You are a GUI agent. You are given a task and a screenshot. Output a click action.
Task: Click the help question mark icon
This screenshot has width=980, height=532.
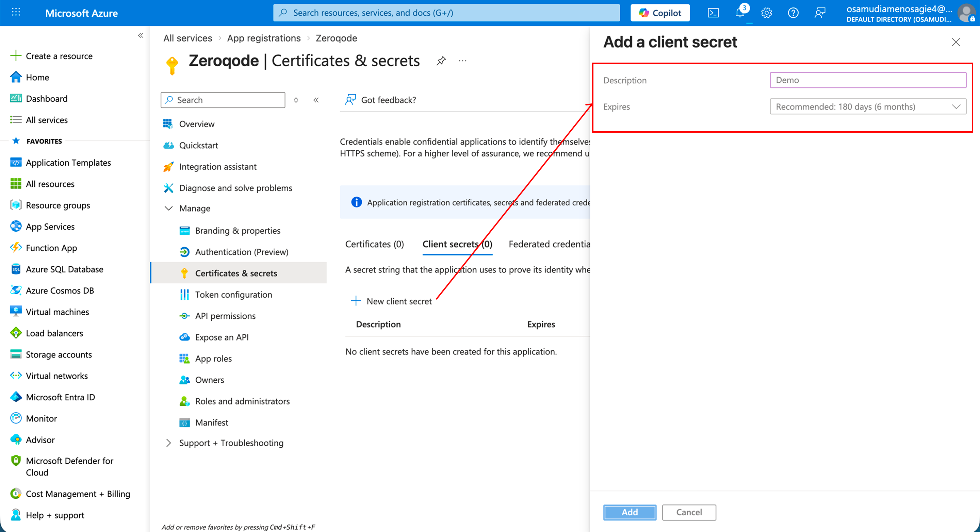click(793, 13)
